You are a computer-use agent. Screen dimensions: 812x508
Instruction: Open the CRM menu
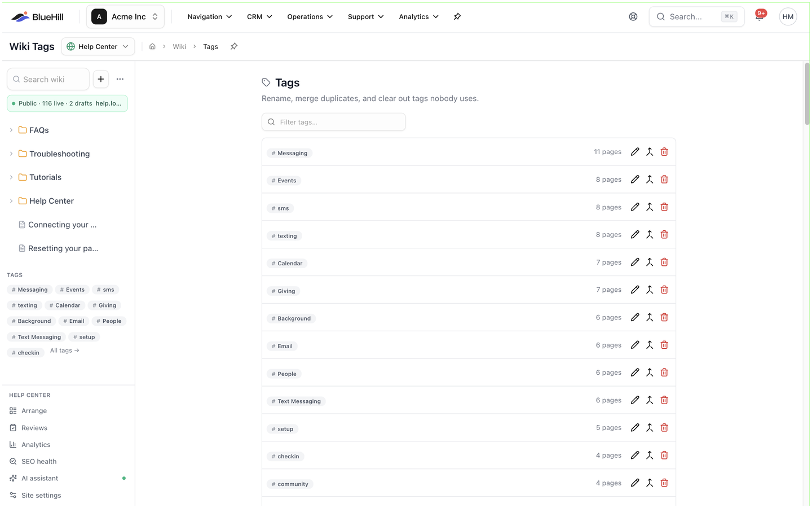259,17
